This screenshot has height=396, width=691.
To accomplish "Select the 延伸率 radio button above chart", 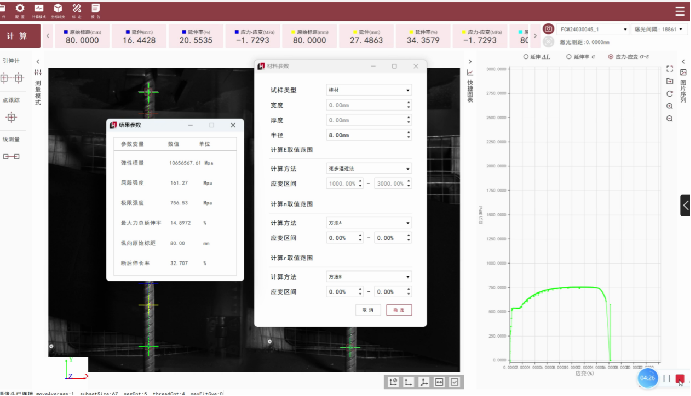I will coord(568,57).
